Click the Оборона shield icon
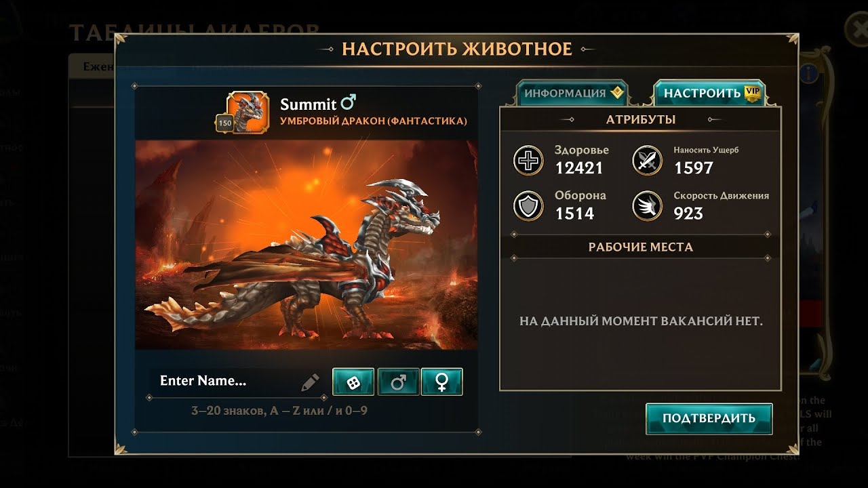This screenshot has height=488, width=868. 528,205
